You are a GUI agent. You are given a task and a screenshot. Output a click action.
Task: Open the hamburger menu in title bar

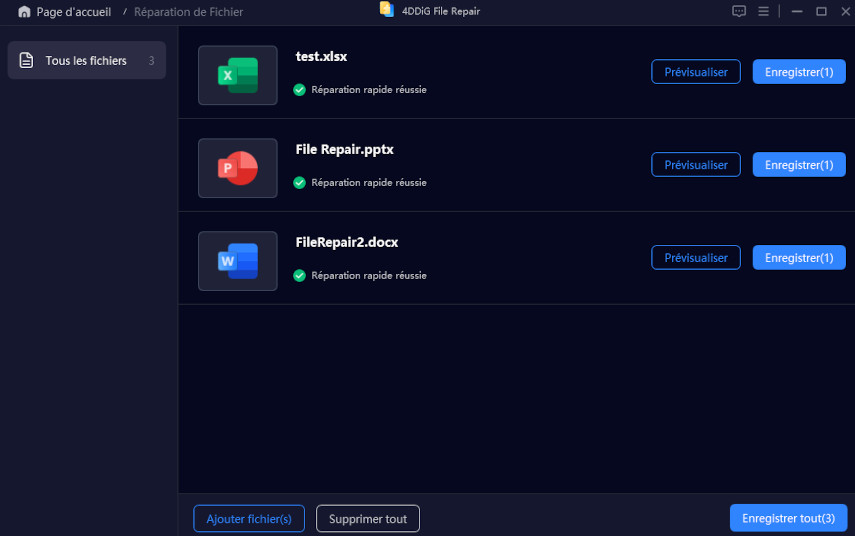point(764,12)
